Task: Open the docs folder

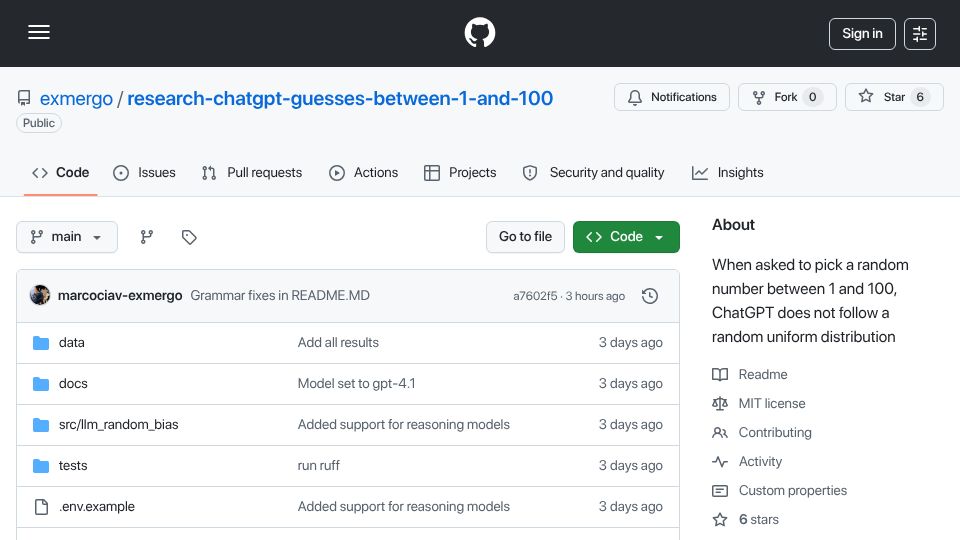Action: pos(73,384)
